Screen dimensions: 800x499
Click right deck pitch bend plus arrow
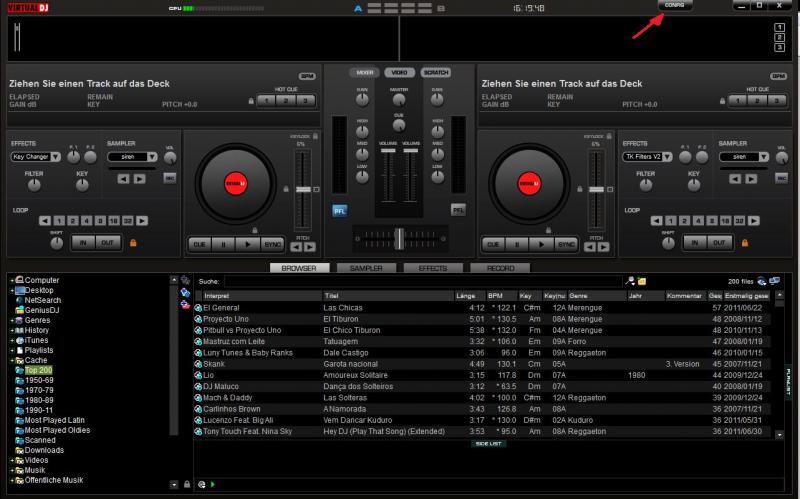[604, 247]
